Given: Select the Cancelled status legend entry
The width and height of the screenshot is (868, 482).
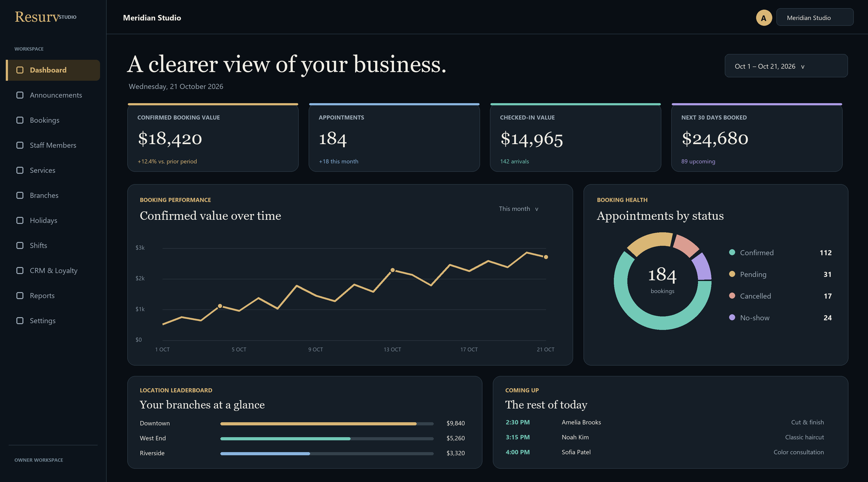Looking at the screenshot, I should [780, 296].
